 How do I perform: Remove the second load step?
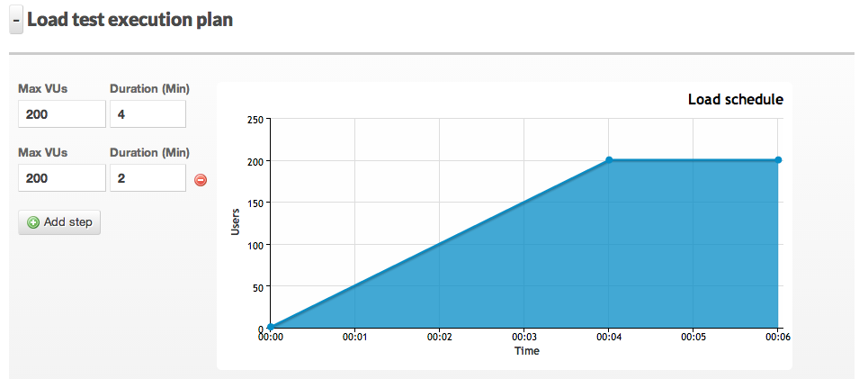pyautogui.click(x=201, y=179)
